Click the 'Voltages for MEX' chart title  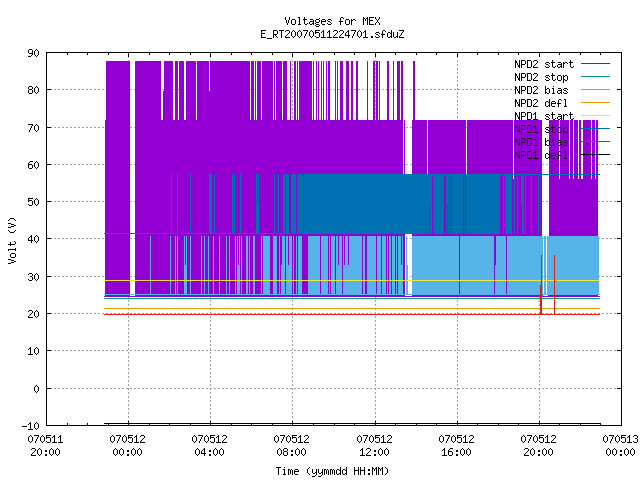332,21
